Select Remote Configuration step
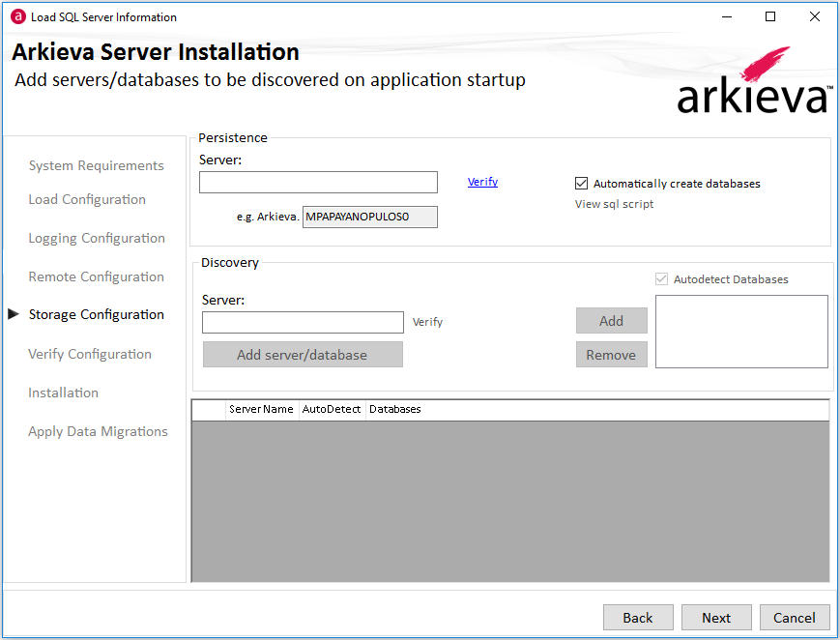840x640 pixels. point(97,276)
